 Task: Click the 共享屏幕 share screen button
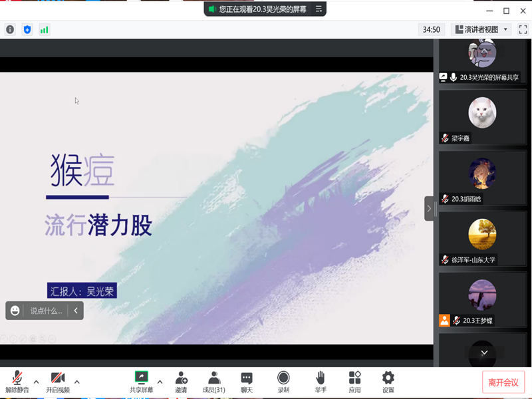click(141, 382)
